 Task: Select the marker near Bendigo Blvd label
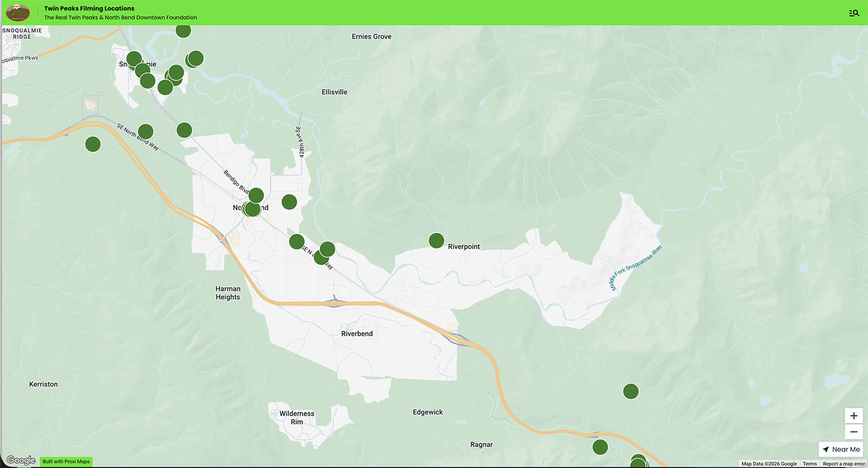(x=256, y=195)
